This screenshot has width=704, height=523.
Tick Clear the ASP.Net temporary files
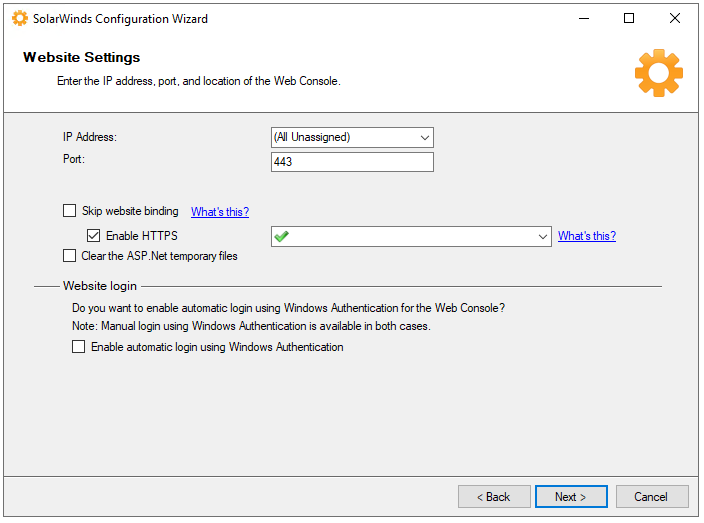point(69,256)
